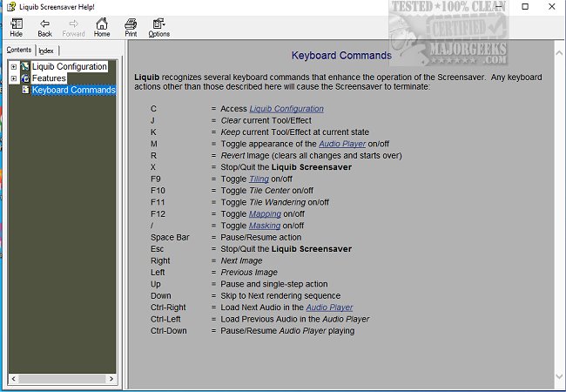Click 'Keep current Tool/Effect at current state'
The image size is (566, 392).
(x=295, y=132)
